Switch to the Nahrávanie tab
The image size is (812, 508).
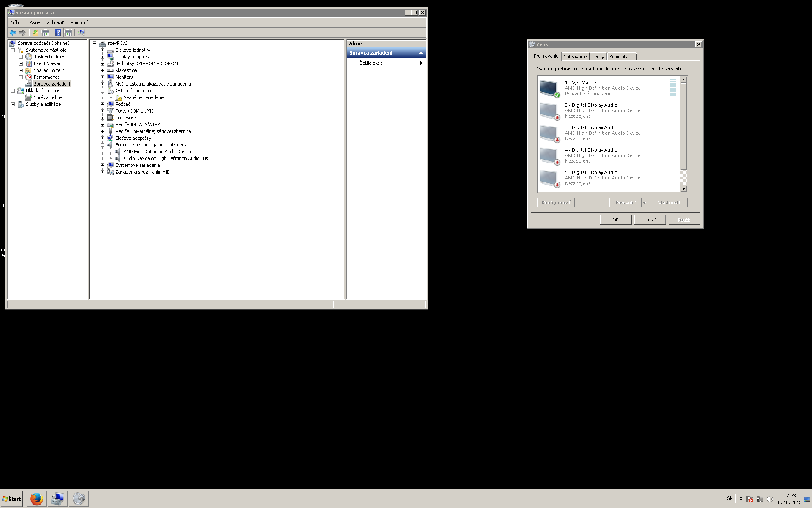tap(575, 57)
